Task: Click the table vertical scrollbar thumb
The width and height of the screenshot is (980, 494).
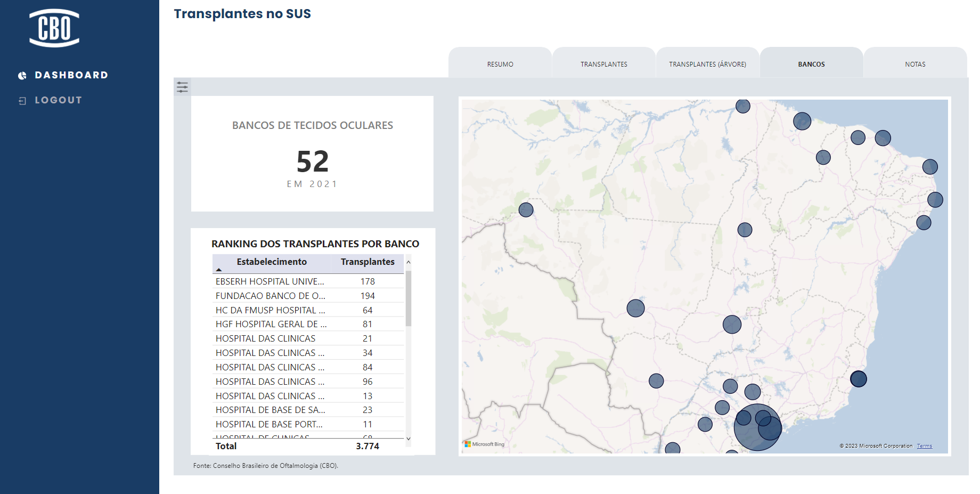Action: tap(409, 298)
